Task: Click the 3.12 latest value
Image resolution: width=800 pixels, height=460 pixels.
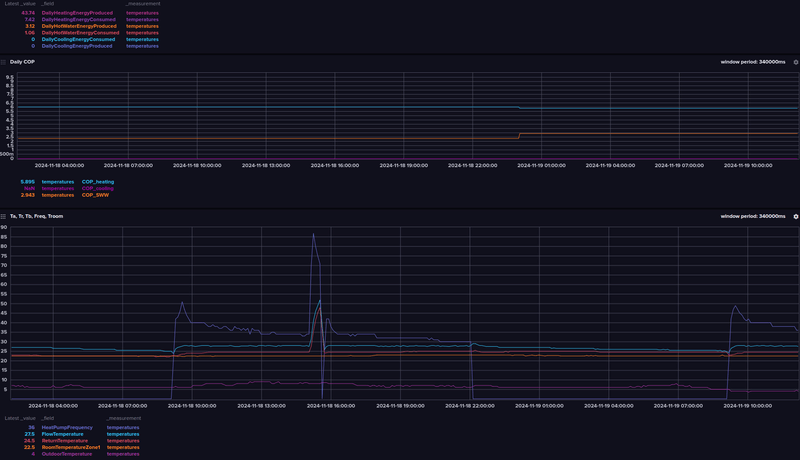Action: pyautogui.click(x=30, y=27)
